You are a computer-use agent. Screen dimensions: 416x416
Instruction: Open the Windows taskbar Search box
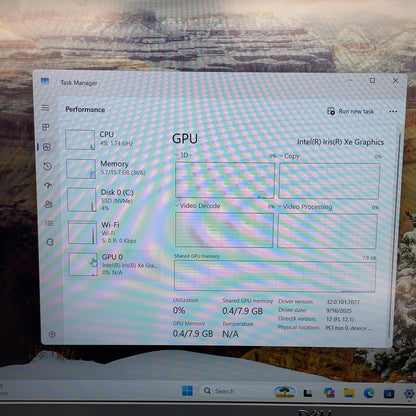point(219,391)
